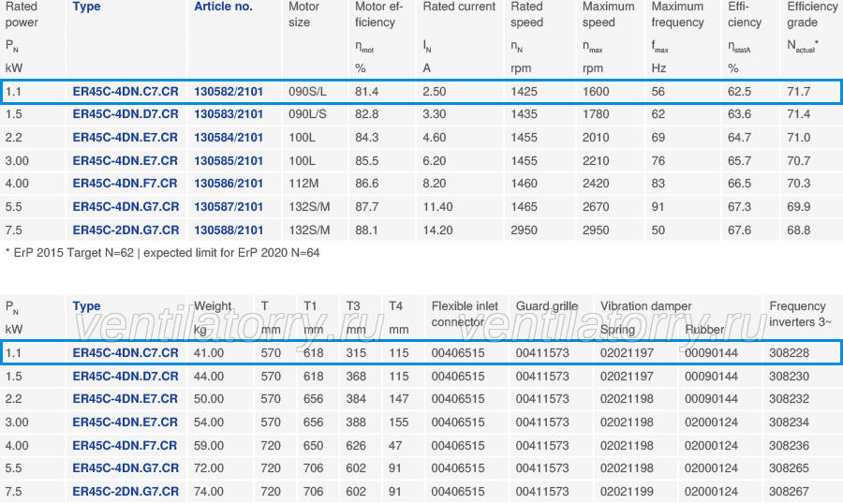Click the 'Article no.' column header
The width and height of the screenshot is (843, 504).
pos(223,7)
